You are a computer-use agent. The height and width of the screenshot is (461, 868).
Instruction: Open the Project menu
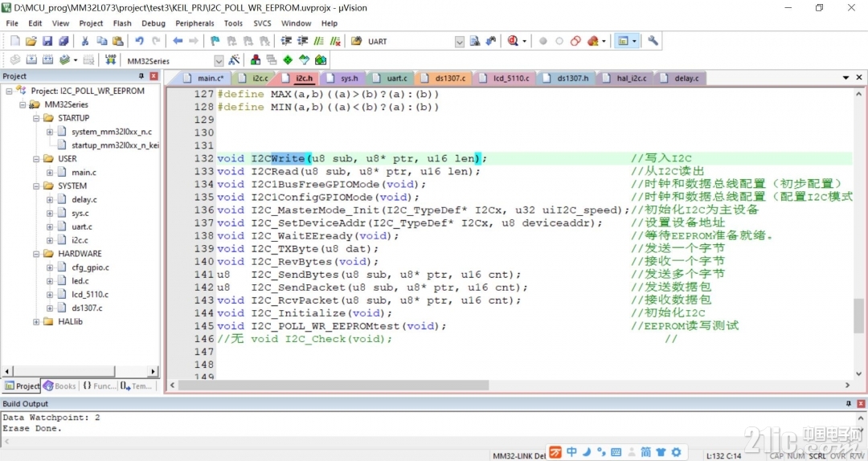[x=91, y=23]
